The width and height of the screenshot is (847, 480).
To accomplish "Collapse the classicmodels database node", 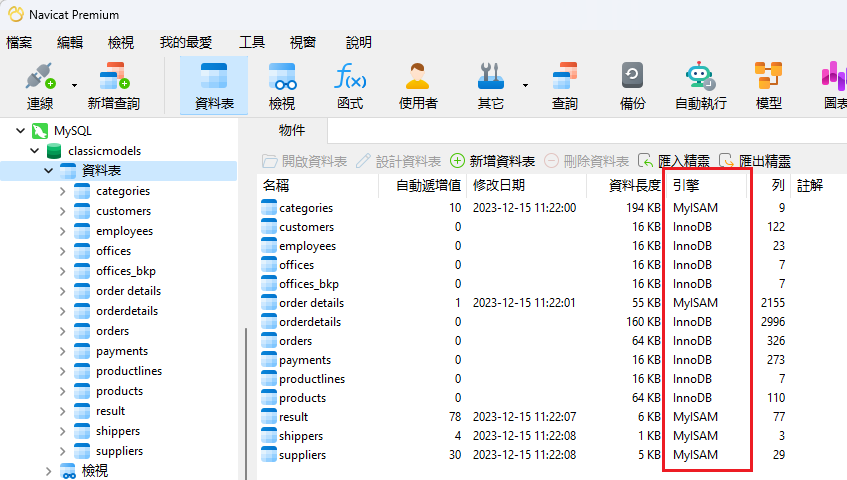I will tap(35, 151).
